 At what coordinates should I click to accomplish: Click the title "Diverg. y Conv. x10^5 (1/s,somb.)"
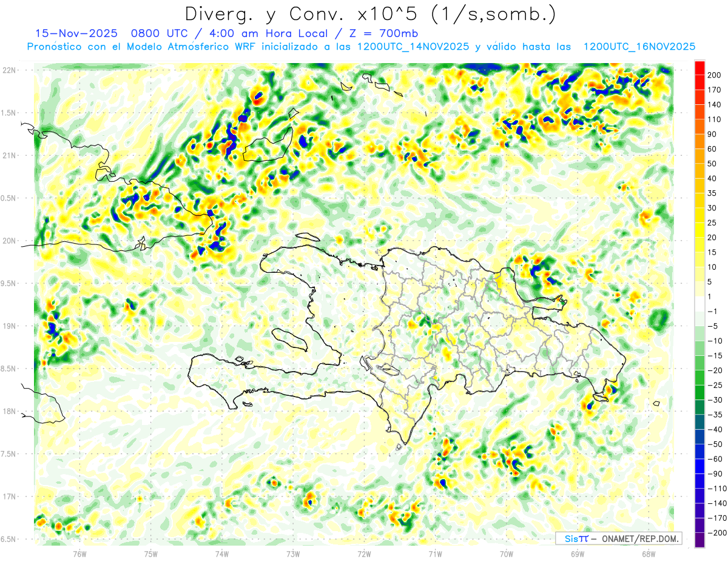369,15
